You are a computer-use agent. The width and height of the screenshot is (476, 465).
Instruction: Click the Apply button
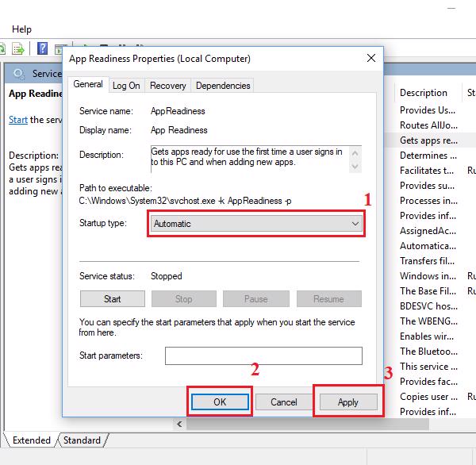(x=348, y=402)
